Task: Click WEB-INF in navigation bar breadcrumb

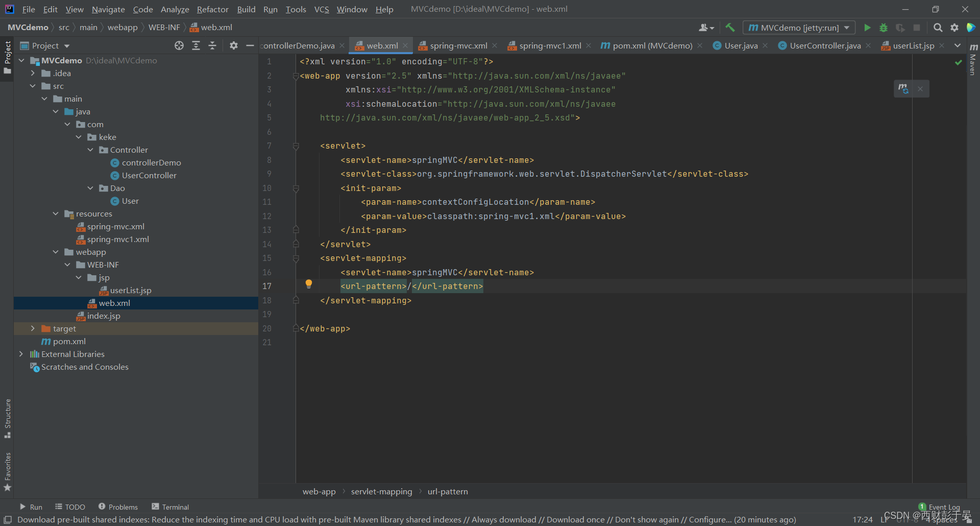Action: 164,27
